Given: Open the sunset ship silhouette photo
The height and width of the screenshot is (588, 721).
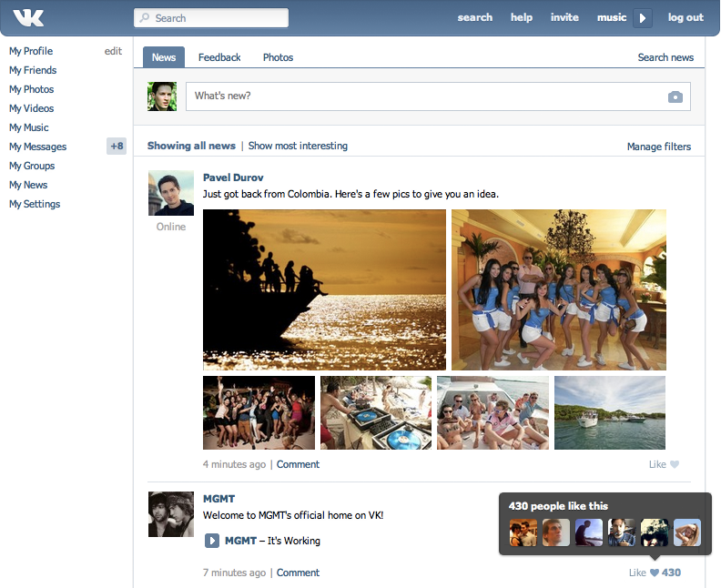Looking at the screenshot, I should point(324,289).
